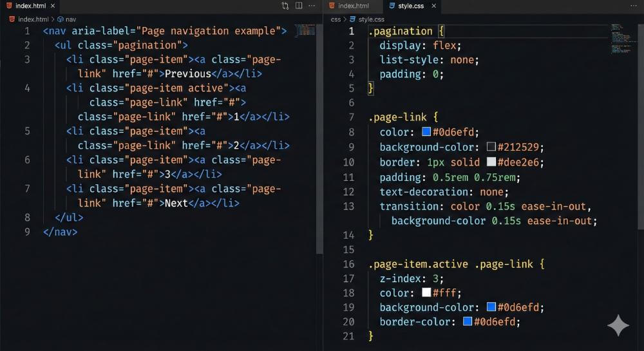The image size is (644, 351).
Task: Click line number 16 in the style.css editor
Action: (x=348, y=265)
